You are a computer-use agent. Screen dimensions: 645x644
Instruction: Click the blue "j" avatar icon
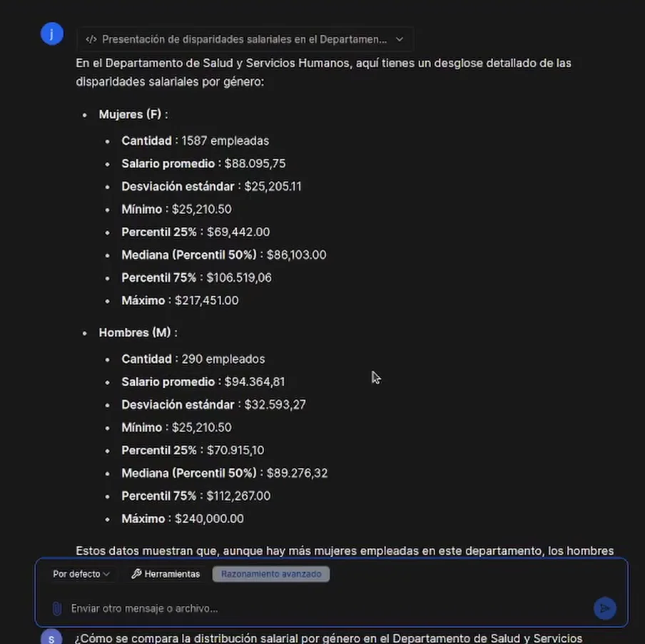pyautogui.click(x=52, y=34)
